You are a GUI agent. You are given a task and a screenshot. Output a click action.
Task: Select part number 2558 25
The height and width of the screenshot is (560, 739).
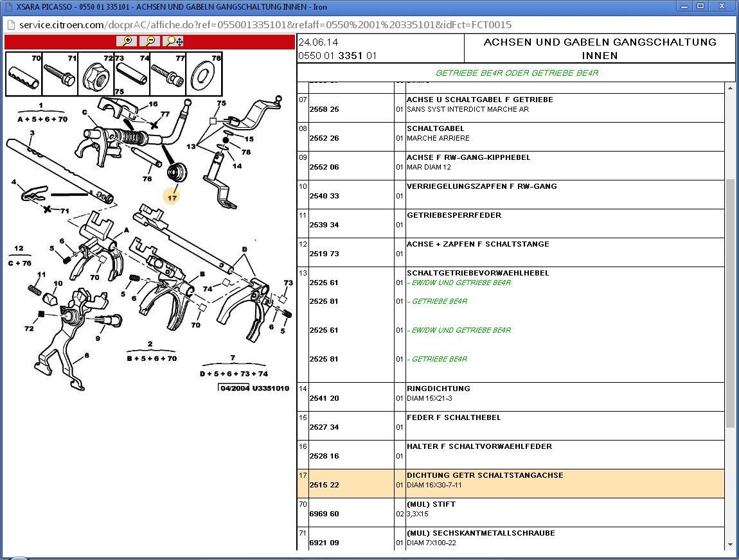(325, 109)
